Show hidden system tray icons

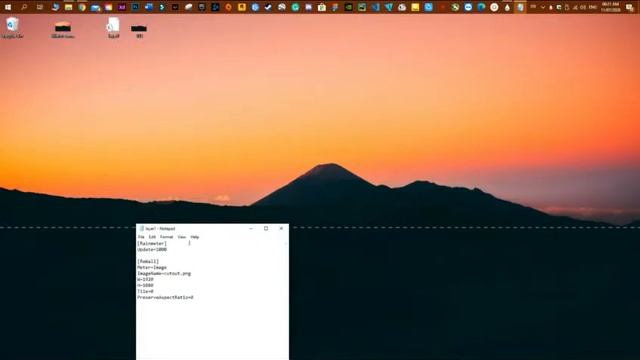coord(542,7)
